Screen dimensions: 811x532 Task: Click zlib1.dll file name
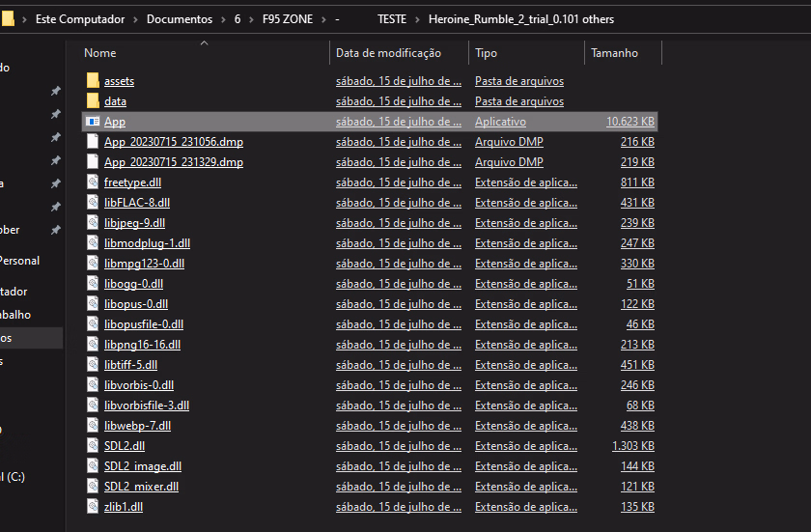click(124, 507)
